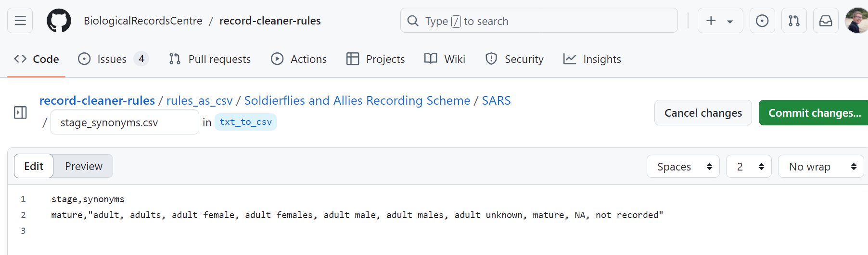Open the hamburger navigation menu
Screen dimensions: 868x255
coord(20,21)
